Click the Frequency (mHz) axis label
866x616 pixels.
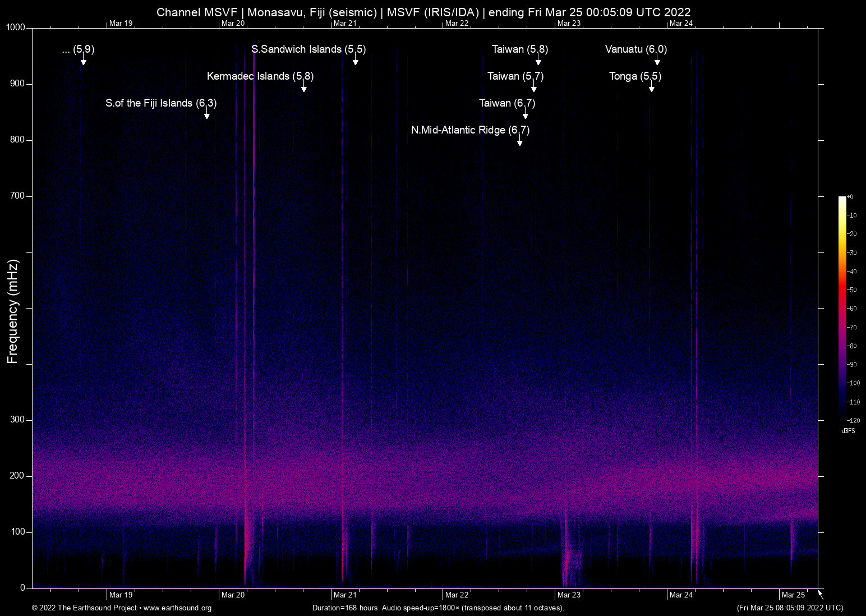[x=13, y=311]
